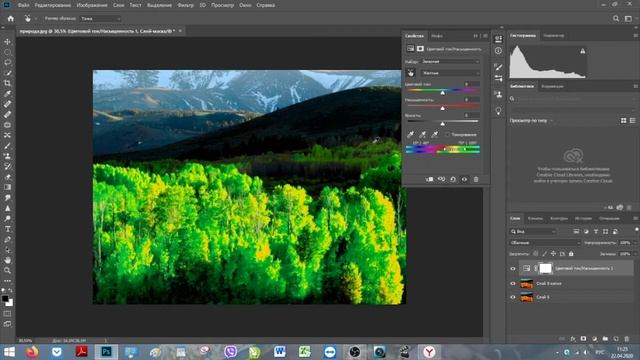Adjust the Saturation slider handle
The height and width of the screenshot is (360, 640).
point(442,108)
